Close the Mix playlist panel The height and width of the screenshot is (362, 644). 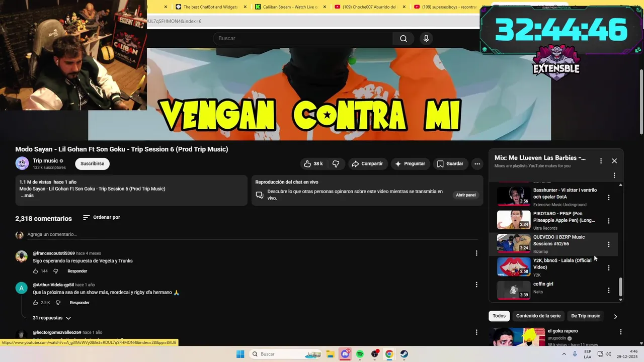click(x=614, y=161)
